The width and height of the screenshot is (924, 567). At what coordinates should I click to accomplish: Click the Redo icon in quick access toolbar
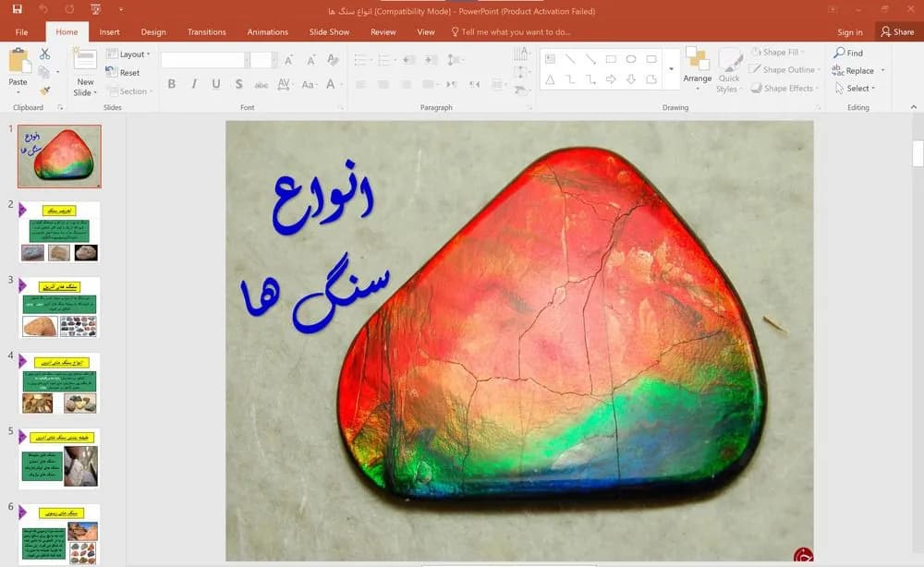coord(70,9)
